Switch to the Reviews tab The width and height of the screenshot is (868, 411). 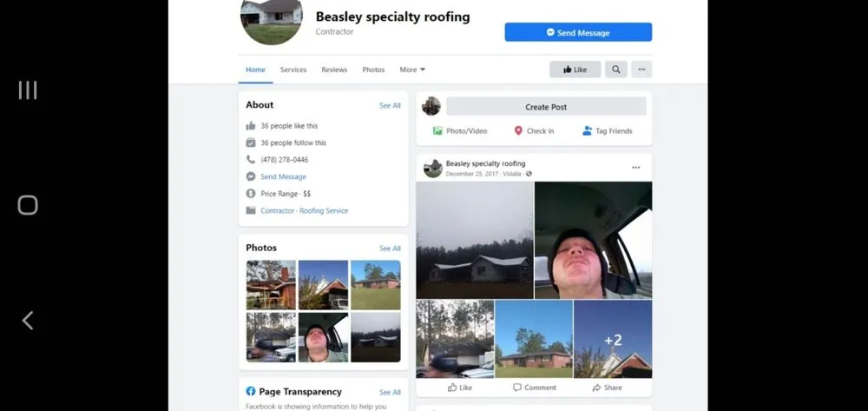[334, 70]
